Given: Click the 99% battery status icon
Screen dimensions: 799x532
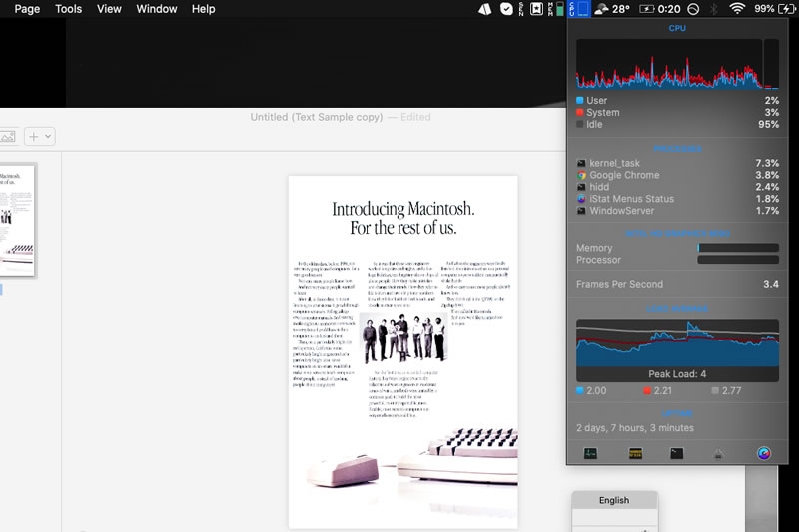Looking at the screenshot, I should [x=775, y=9].
